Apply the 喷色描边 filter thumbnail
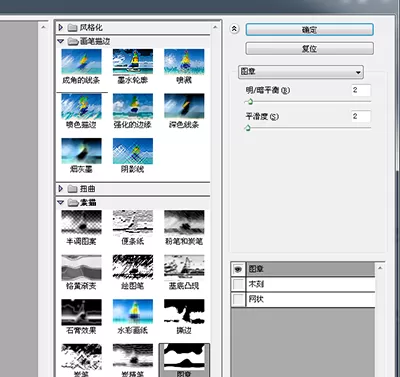Image resolution: width=400 pixels, height=377 pixels. tap(81, 106)
